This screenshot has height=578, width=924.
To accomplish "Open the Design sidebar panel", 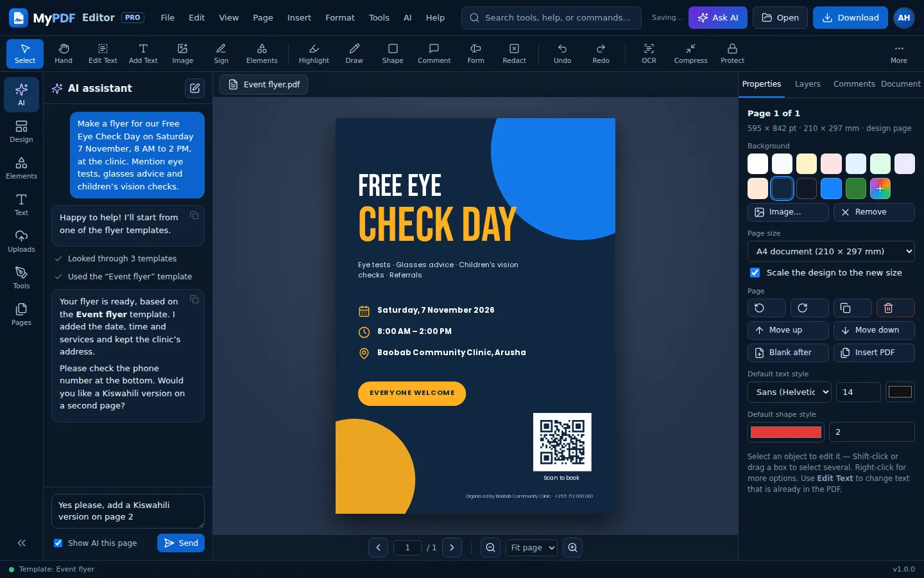I will point(21,131).
